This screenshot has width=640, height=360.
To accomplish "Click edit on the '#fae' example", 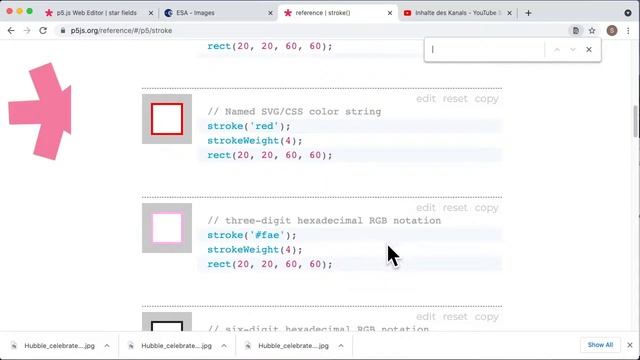I will [x=426, y=208].
